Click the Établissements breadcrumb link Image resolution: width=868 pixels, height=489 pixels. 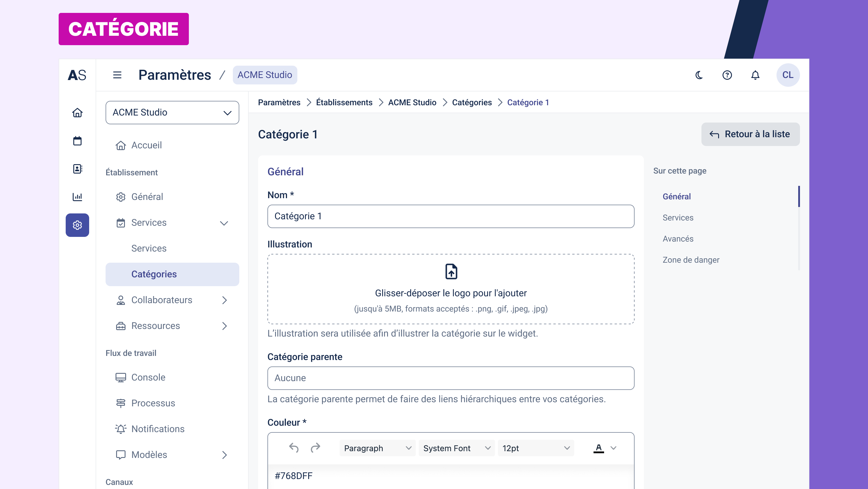344,102
